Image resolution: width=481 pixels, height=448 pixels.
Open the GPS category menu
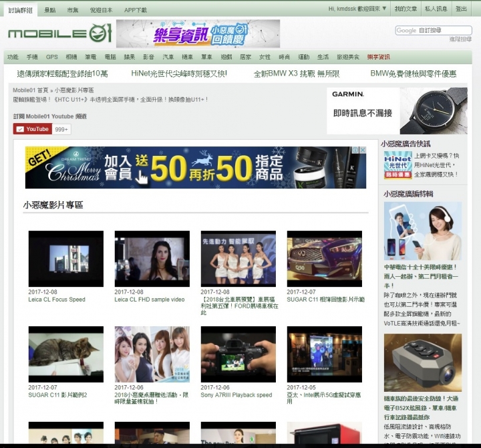(52, 57)
